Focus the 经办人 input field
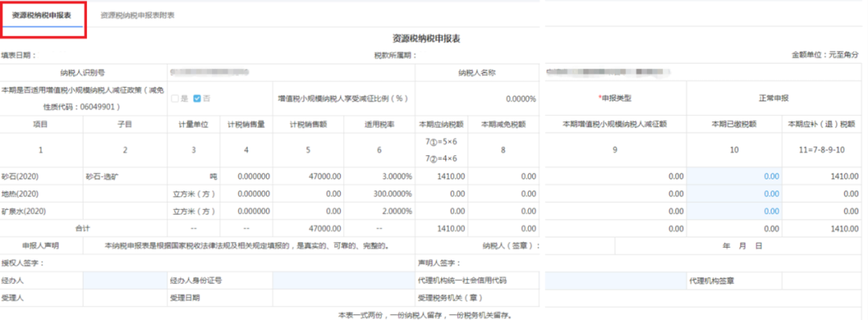868x320 pixels. tap(125, 281)
